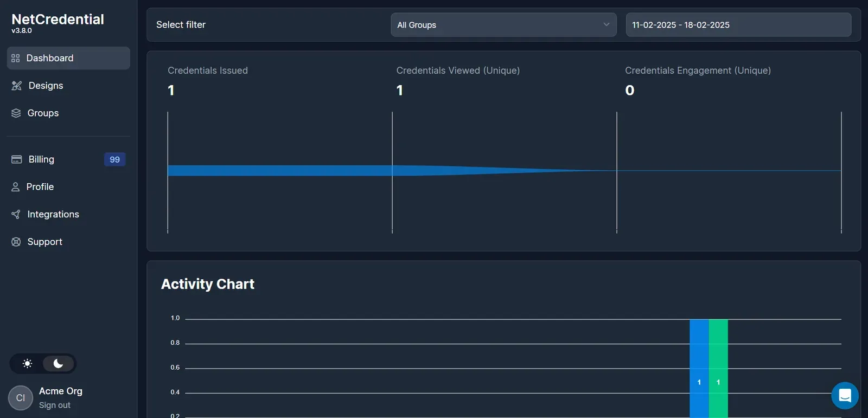Open the Integrations menu item
This screenshot has height=418, width=868.
coord(68,214)
